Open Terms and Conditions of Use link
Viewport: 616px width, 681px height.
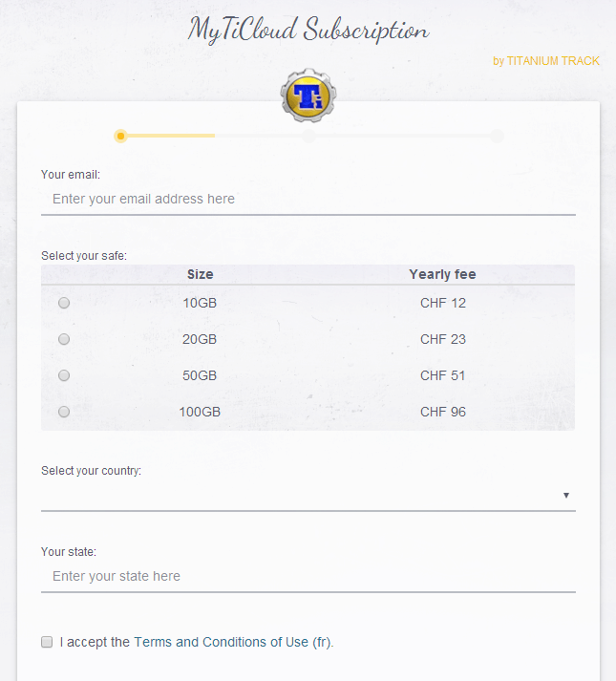pos(222,642)
